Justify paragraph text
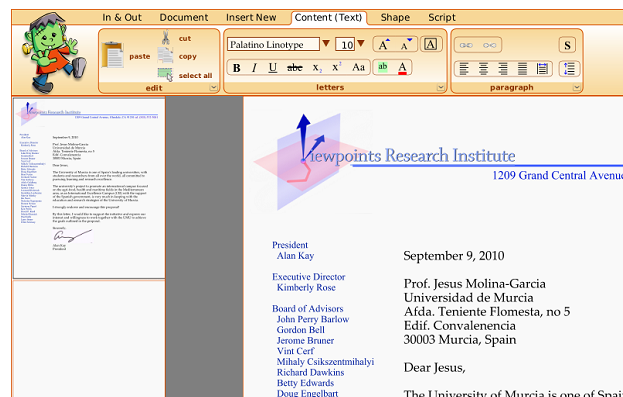623x397 pixels. 522,69
